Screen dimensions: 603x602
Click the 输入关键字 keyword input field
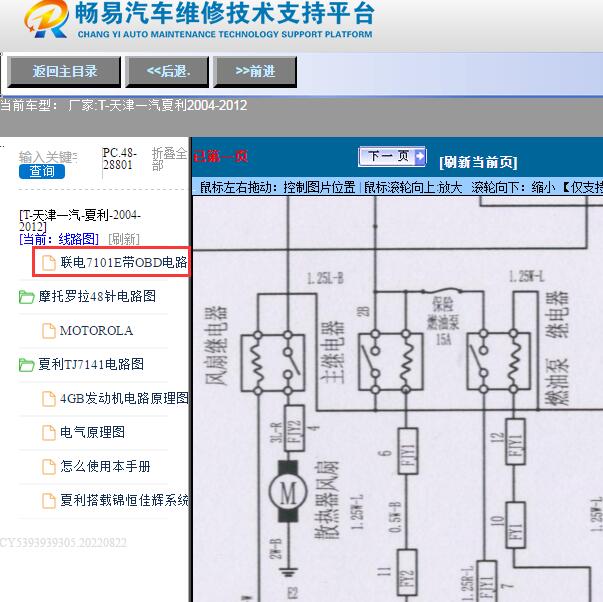pos(48,157)
